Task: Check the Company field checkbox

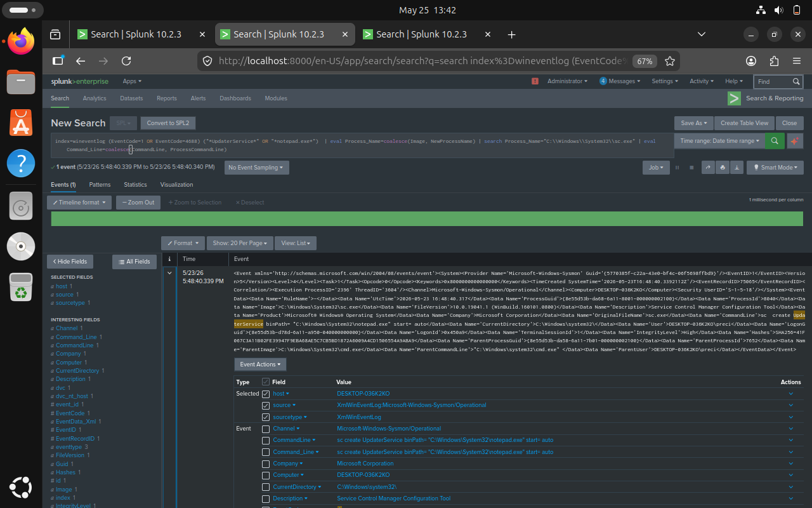Action: coord(266,464)
